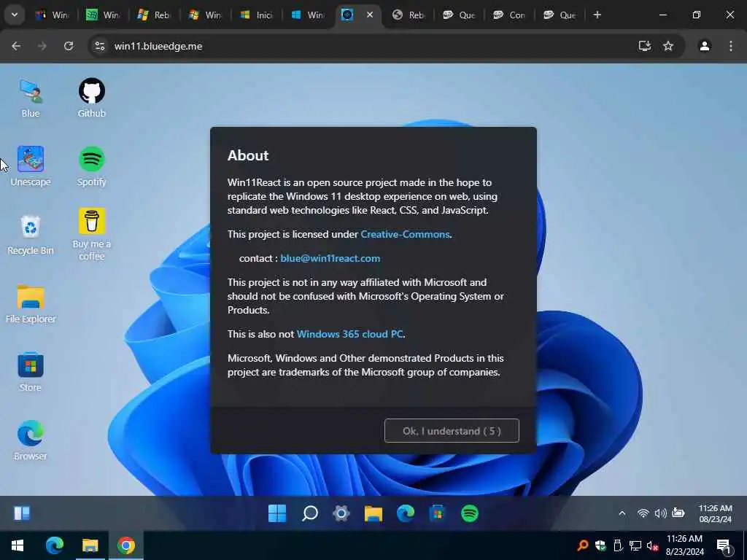Open the File Explorer folder in the Win11 taskbar

click(x=373, y=513)
